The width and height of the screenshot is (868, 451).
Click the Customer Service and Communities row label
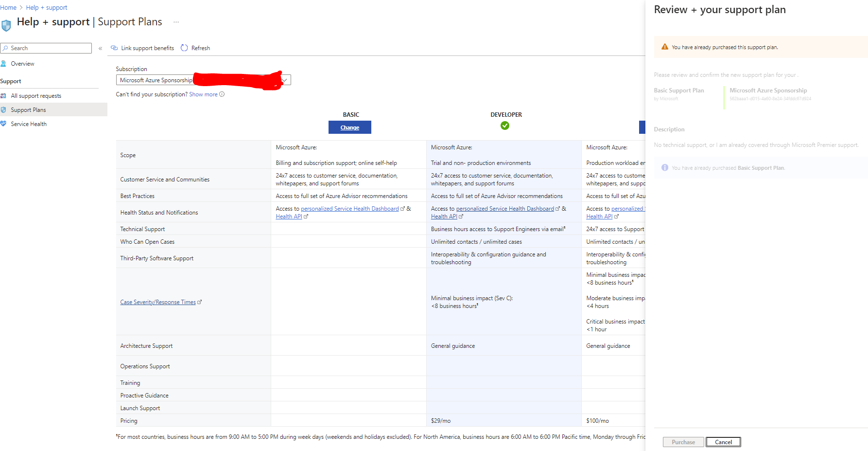(165, 180)
